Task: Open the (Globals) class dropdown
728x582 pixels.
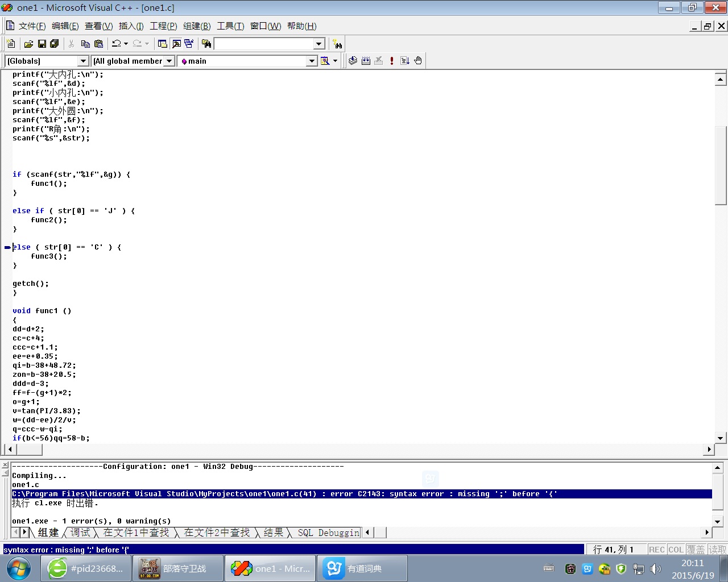Action: (83, 61)
